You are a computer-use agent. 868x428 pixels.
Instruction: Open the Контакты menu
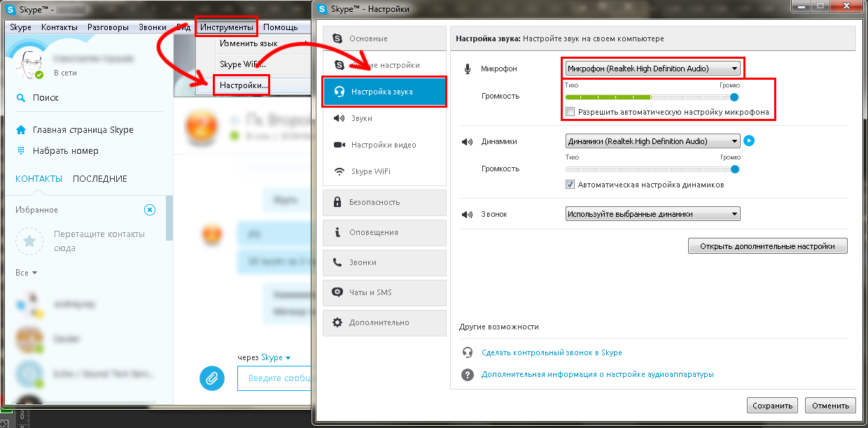click(59, 27)
